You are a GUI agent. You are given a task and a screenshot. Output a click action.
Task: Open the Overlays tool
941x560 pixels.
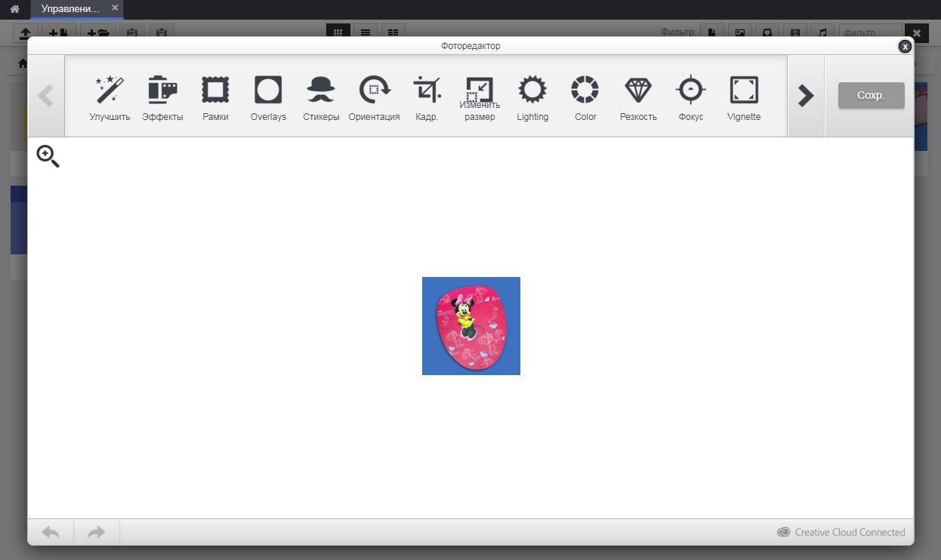click(268, 98)
